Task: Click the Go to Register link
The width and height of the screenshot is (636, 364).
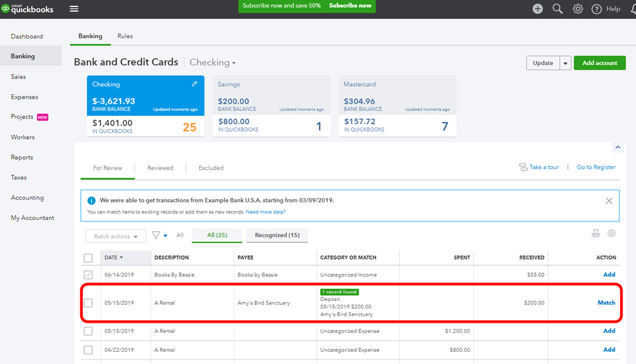Action: click(x=596, y=167)
